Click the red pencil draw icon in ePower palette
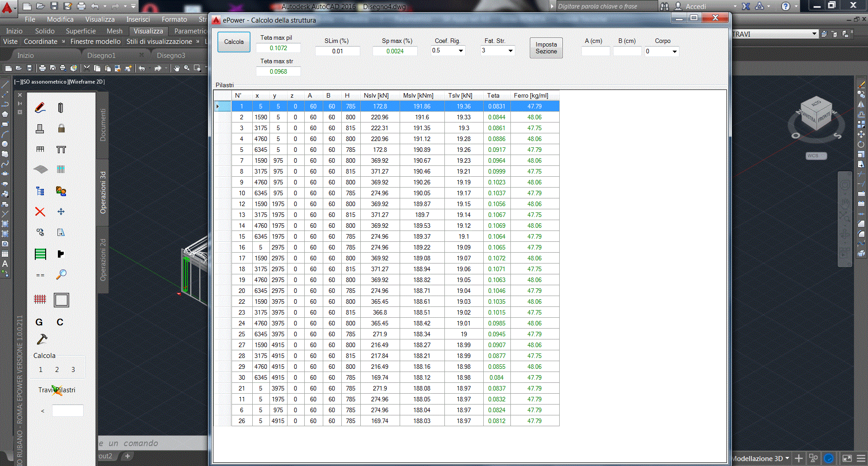 click(x=40, y=108)
